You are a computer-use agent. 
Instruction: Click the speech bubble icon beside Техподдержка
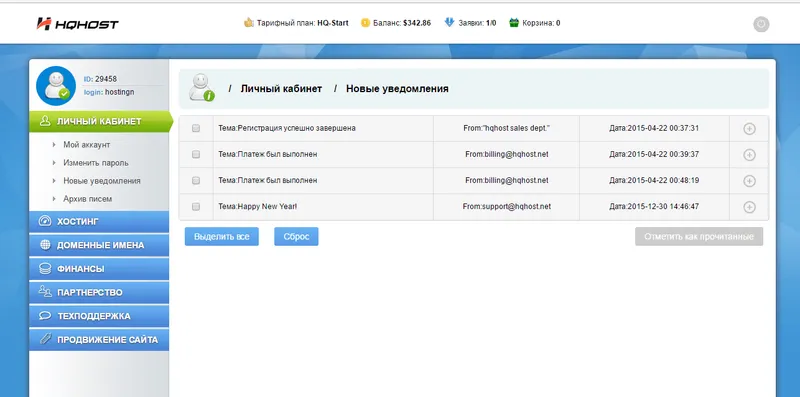45,316
